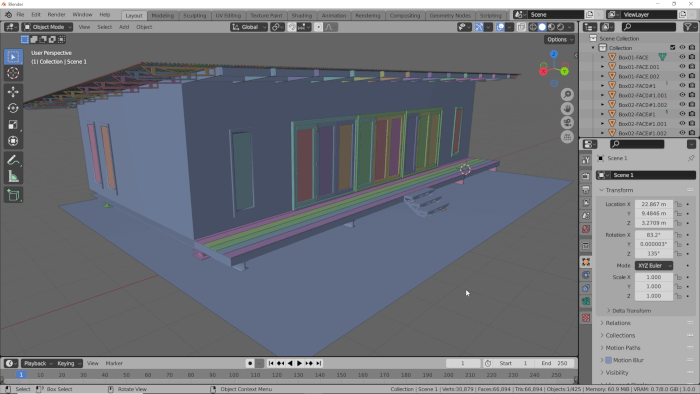Open the Keying popover
This screenshot has height=394, width=700.
coord(68,363)
